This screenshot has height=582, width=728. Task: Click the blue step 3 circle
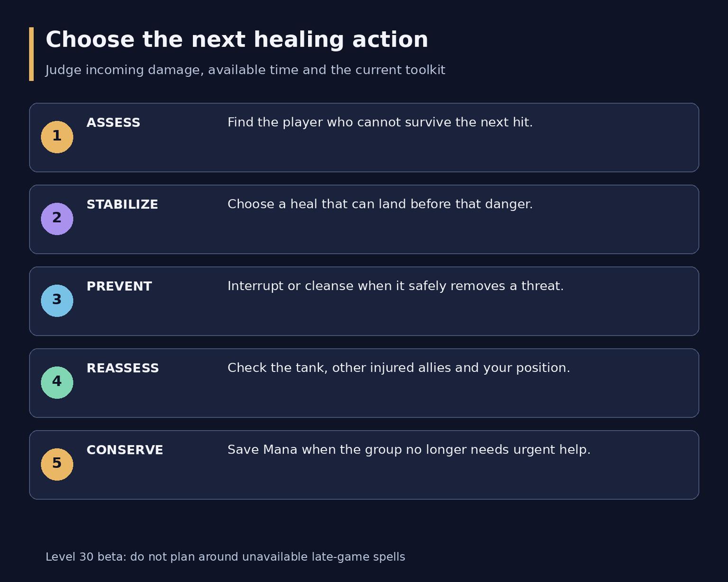[x=57, y=301]
